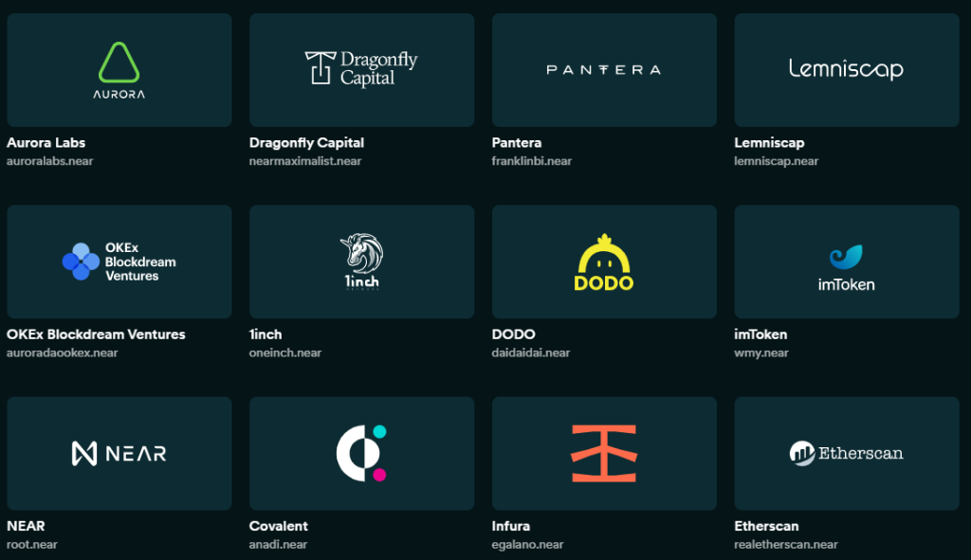Click the Covalent circular logo
971x560 pixels.
click(x=361, y=453)
